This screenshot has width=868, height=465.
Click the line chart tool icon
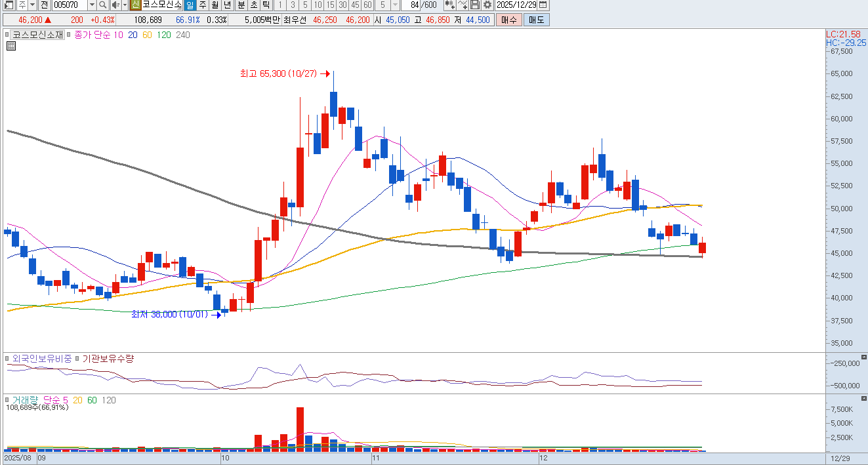463,5
